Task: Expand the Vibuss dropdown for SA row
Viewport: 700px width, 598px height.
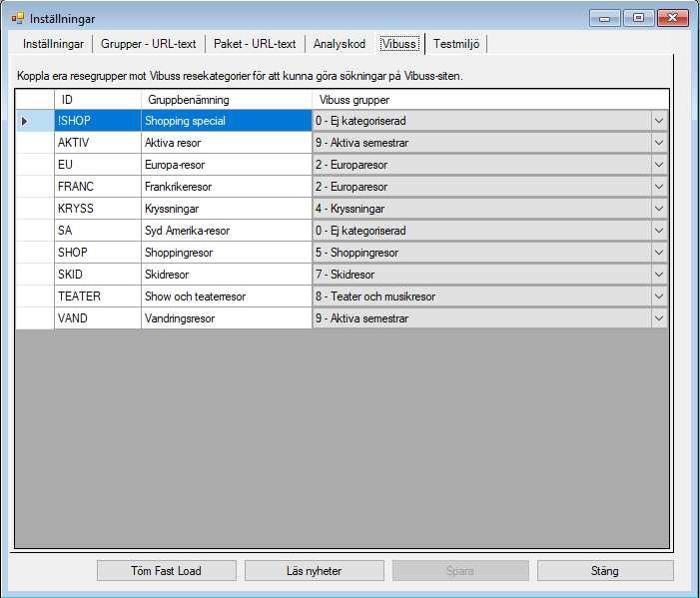Action: 659,231
